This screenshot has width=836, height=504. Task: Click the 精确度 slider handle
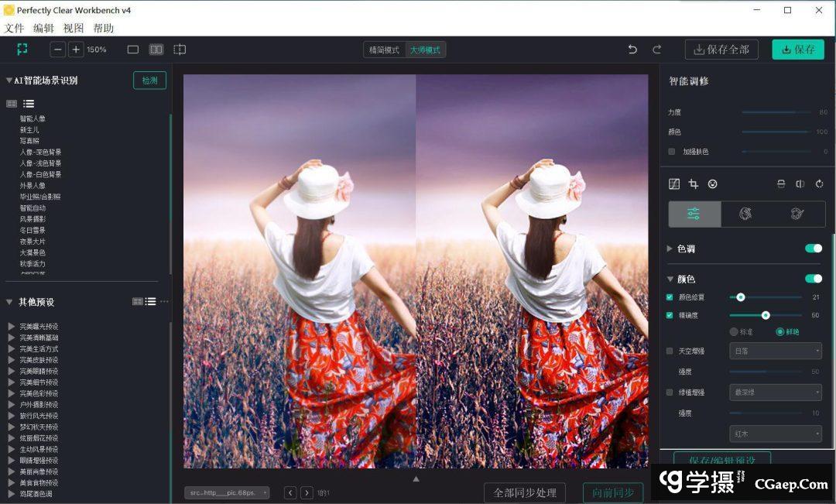(x=766, y=315)
